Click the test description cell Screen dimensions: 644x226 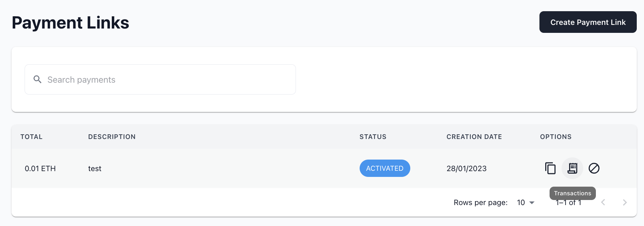pyautogui.click(x=95, y=169)
